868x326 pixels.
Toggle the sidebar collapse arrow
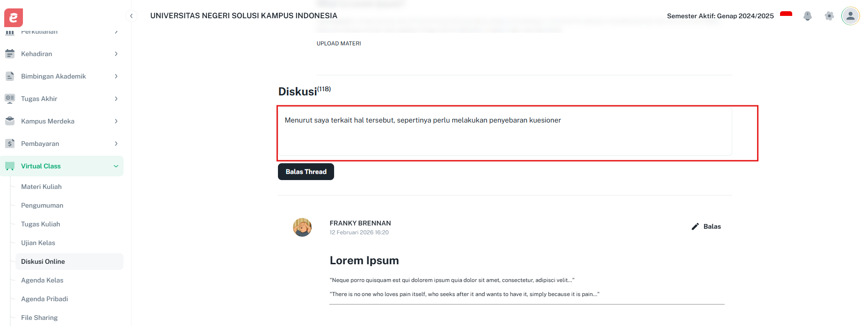pos(131,15)
